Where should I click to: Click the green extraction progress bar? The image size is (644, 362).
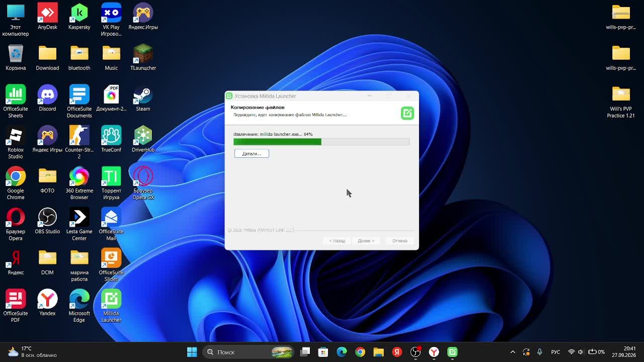(x=321, y=142)
